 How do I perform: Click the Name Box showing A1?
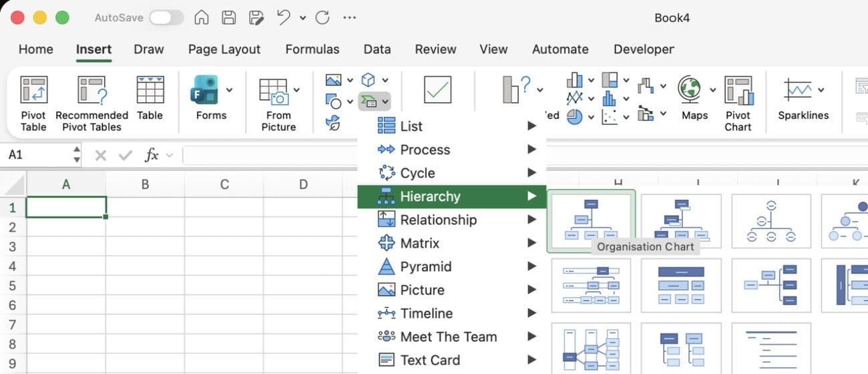pyautogui.click(x=37, y=155)
